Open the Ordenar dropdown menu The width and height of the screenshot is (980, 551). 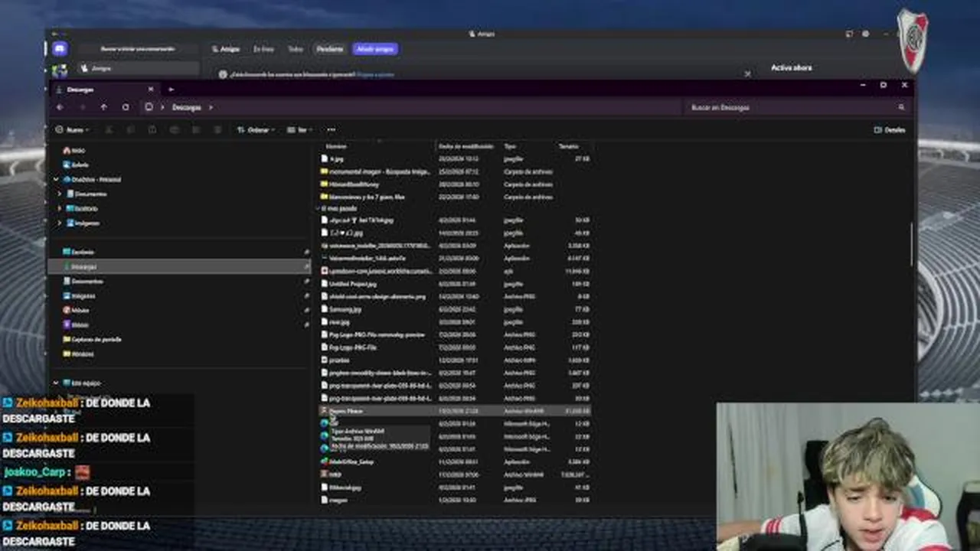click(x=255, y=130)
